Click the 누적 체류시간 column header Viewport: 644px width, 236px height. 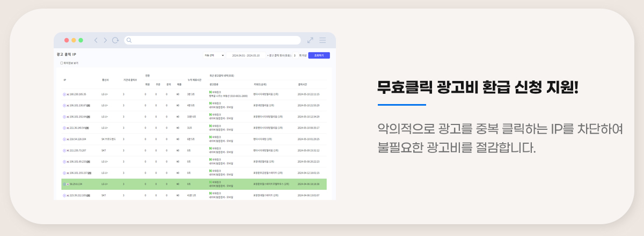(x=194, y=79)
